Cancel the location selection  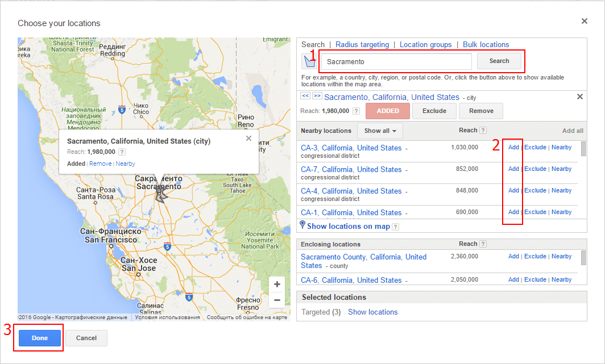click(86, 338)
